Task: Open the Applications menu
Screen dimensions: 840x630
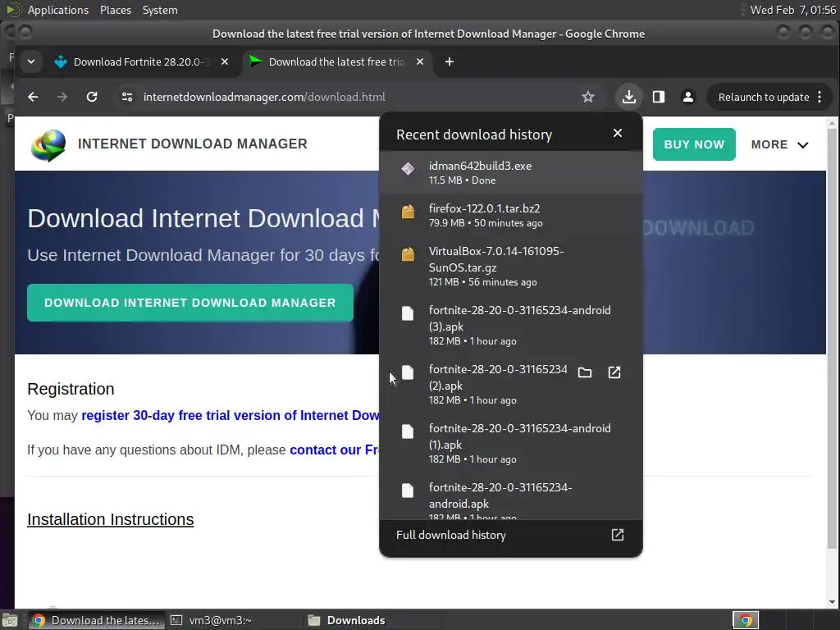Action: coord(58,10)
